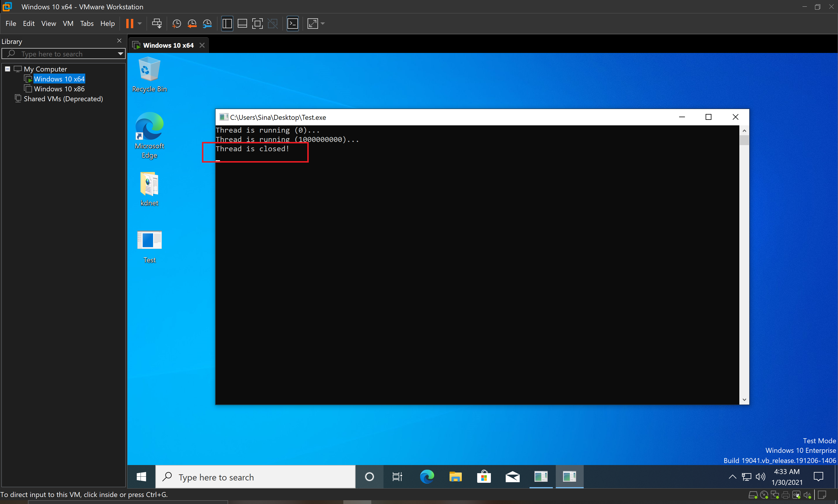Click VMware network adapter status icon

pyautogui.click(x=775, y=495)
